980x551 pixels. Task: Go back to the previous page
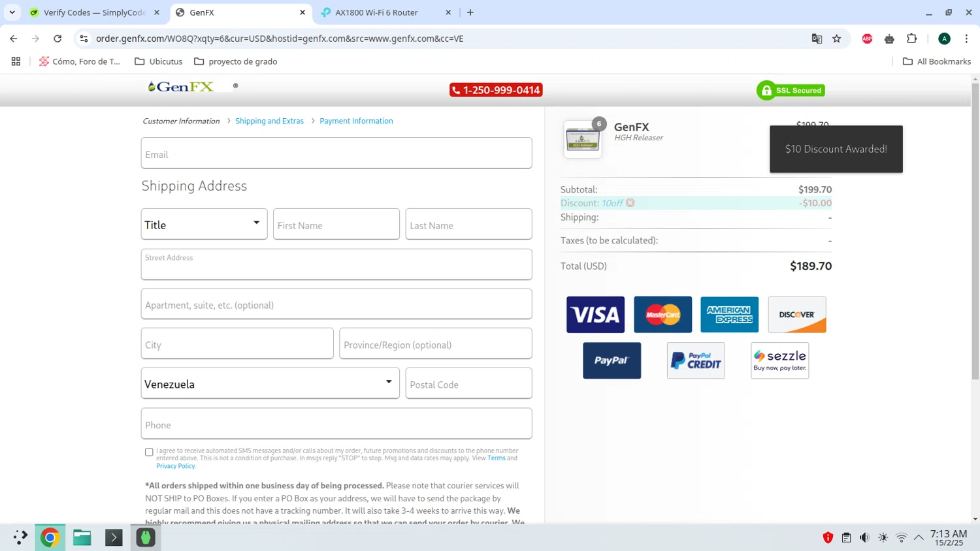[x=14, y=39]
